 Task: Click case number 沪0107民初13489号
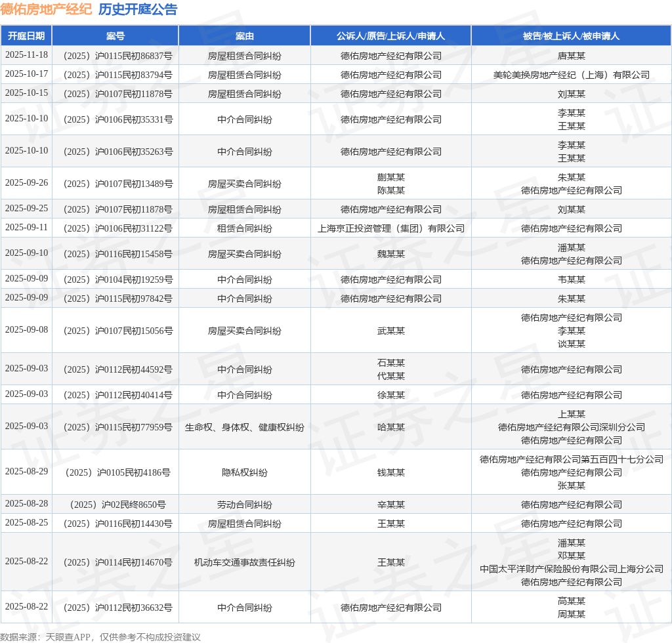coord(118,184)
